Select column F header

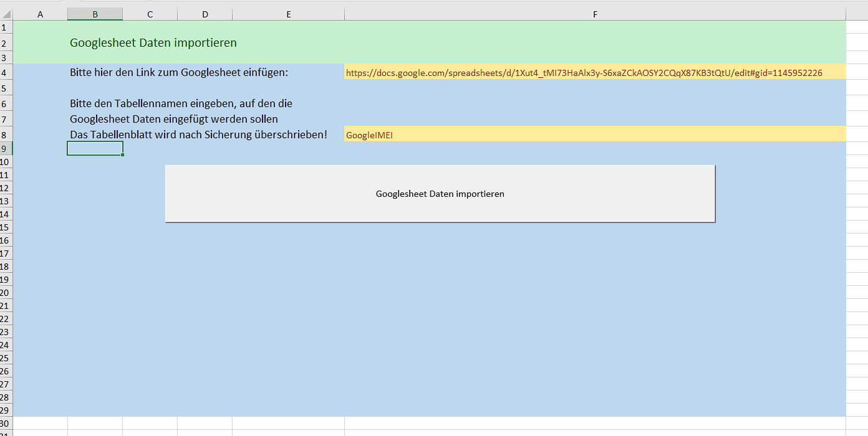(x=595, y=14)
